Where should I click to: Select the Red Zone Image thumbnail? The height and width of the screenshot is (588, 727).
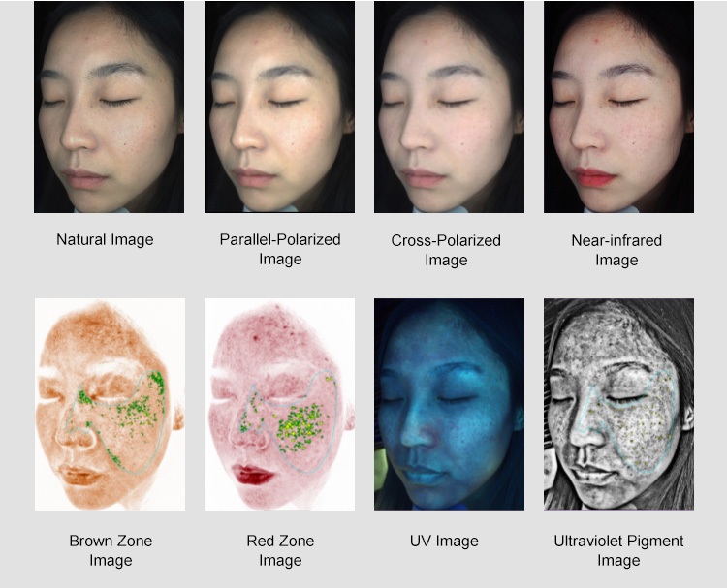pyautogui.click(x=279, y=405)
